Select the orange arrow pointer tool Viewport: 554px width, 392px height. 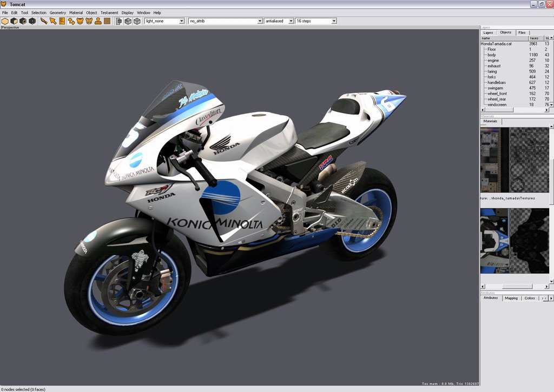pos(53,21)
